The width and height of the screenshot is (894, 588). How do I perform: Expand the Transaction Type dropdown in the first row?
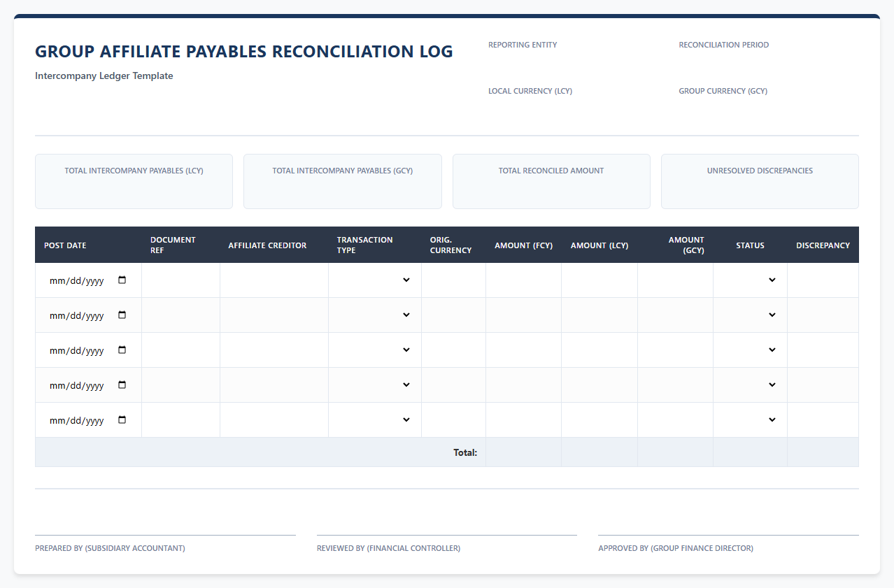(x=375, y=280)
